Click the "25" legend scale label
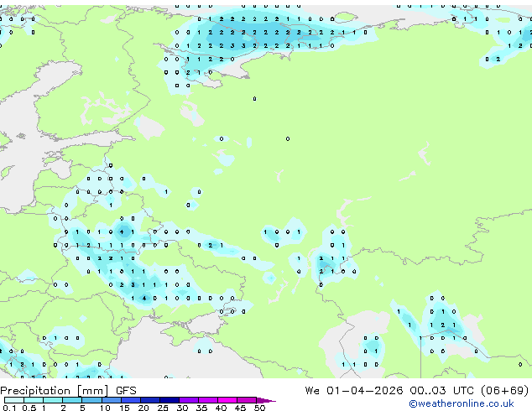Screen dimensions: 532x411 click(163, 408)
